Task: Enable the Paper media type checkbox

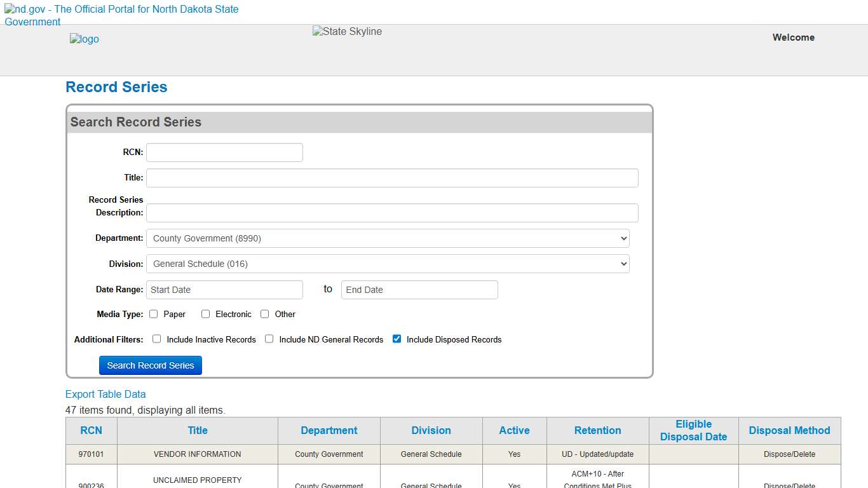Action: pos(153,313)
